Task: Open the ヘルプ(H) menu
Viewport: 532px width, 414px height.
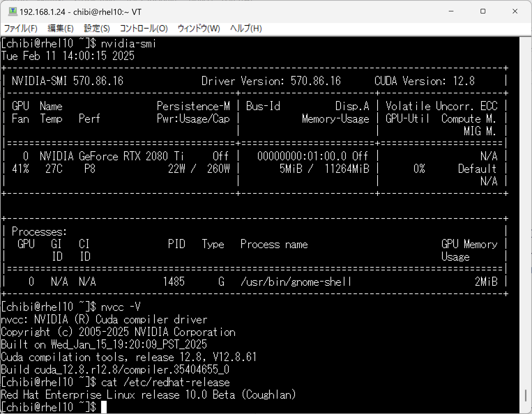Action: coord(246,29)
